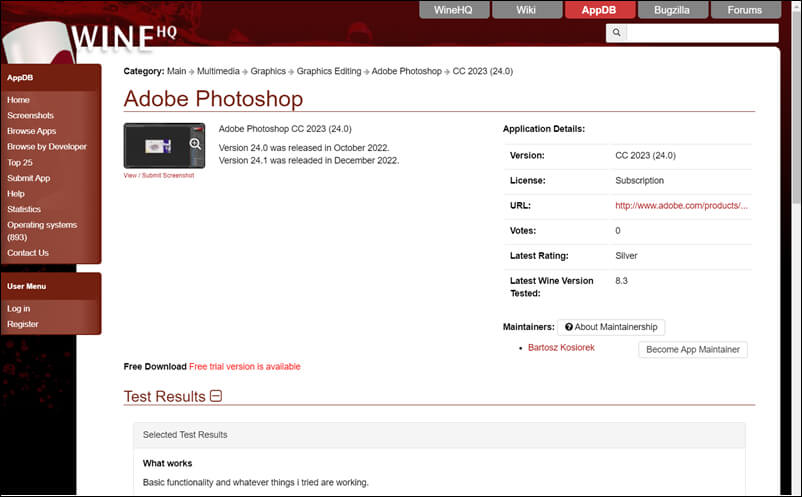Image resolution: width=802 pixels, height=497 pixels.
Task: Open the Top 25 list
Action: click(x=20, y=163)
